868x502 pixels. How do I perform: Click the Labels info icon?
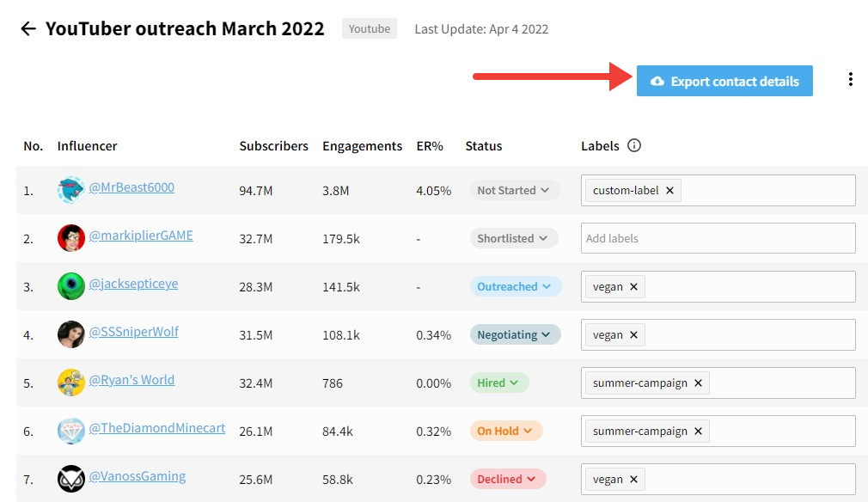pos(634,145)
